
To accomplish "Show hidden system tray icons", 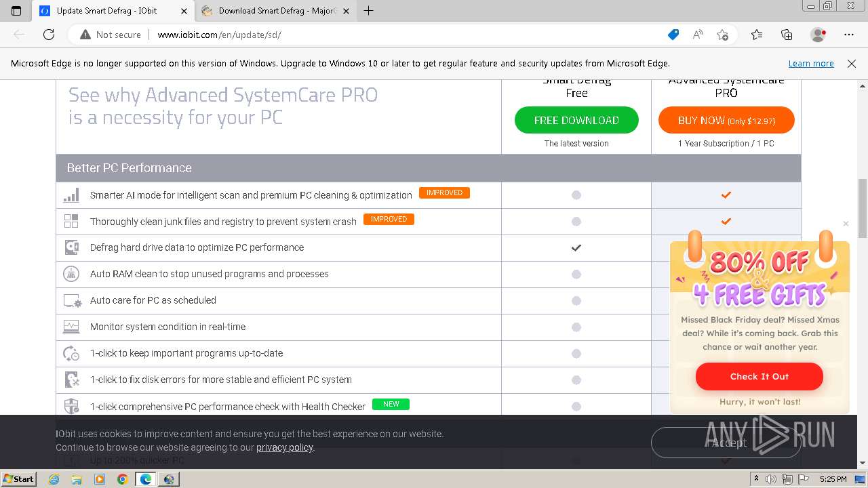I will point(757,479).
